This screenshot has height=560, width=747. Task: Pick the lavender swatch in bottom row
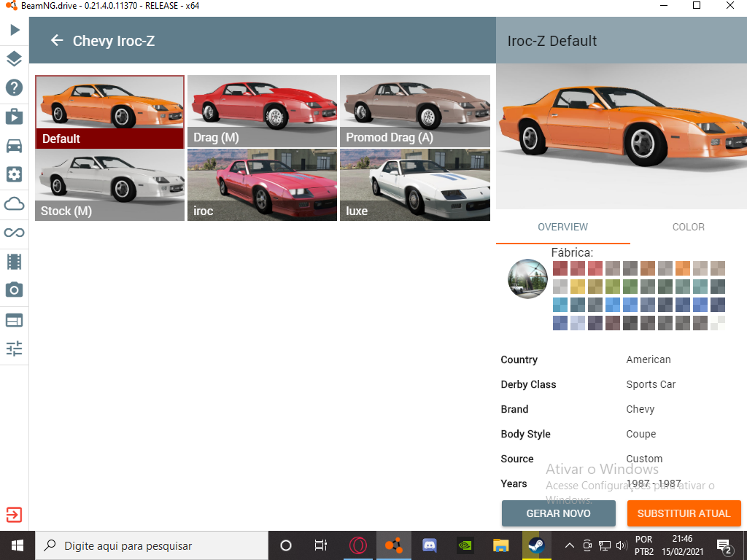[x=578, y=323]
